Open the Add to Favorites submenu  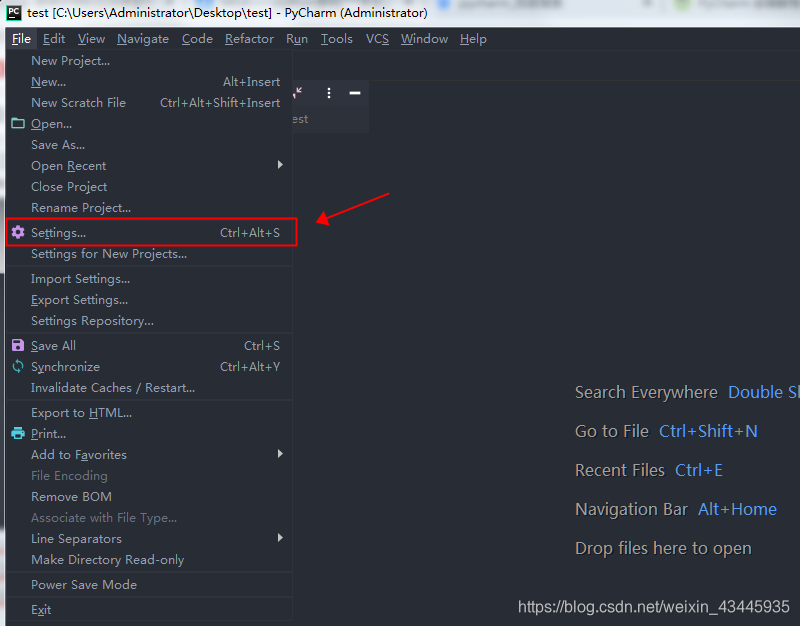[149, 455]
